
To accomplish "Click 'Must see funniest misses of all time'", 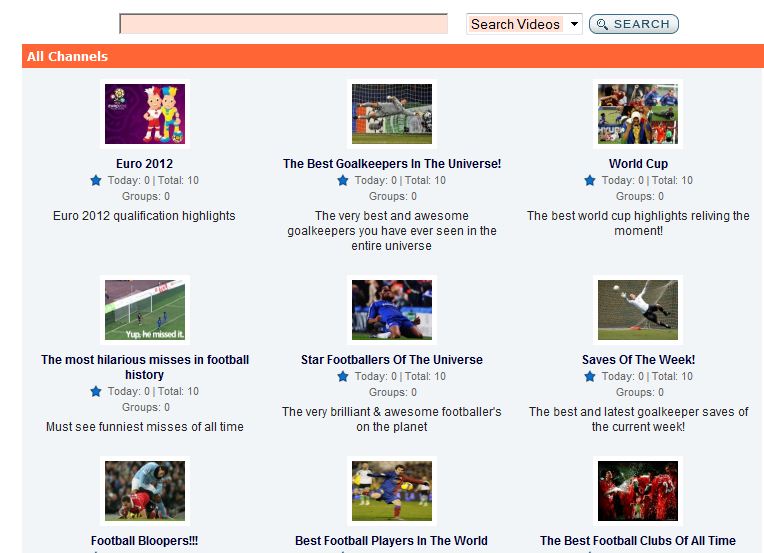I will [145, 427].
